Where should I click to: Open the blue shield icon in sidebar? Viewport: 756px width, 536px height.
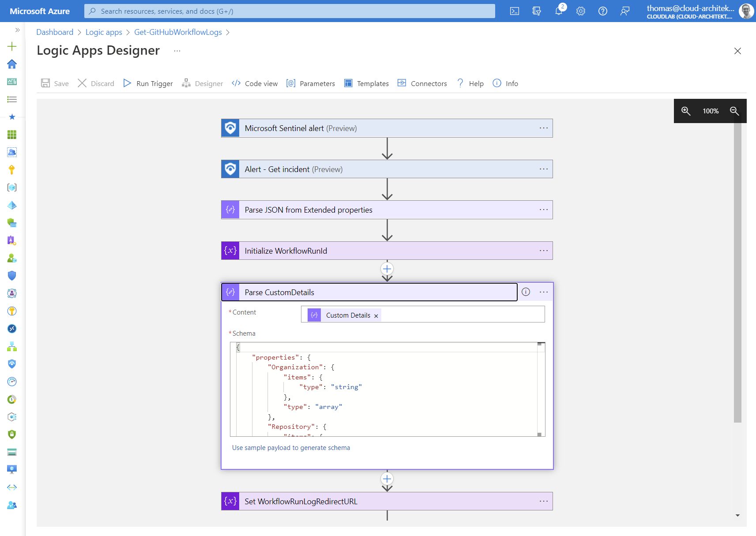(12, 276)
